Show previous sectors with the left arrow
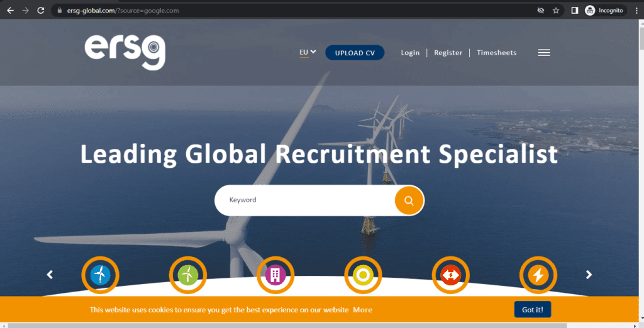 tap(50, 274)
